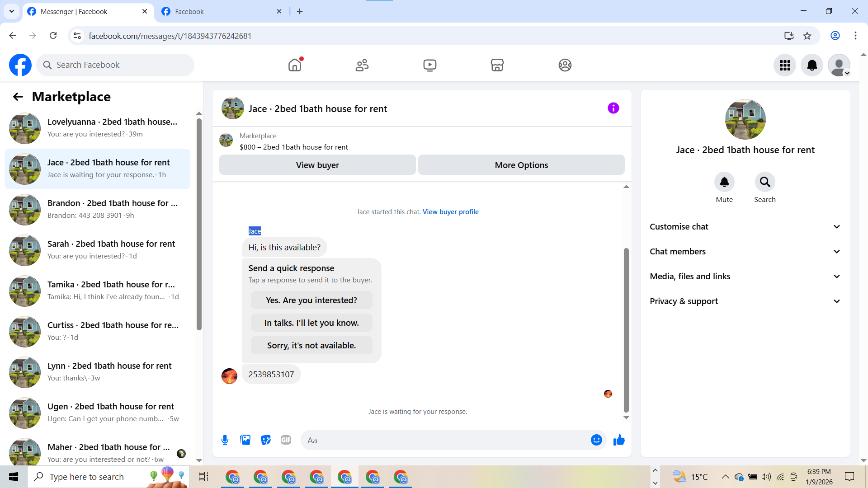
Task: Open Facebook notifications bell
Action: click(812, 65)
